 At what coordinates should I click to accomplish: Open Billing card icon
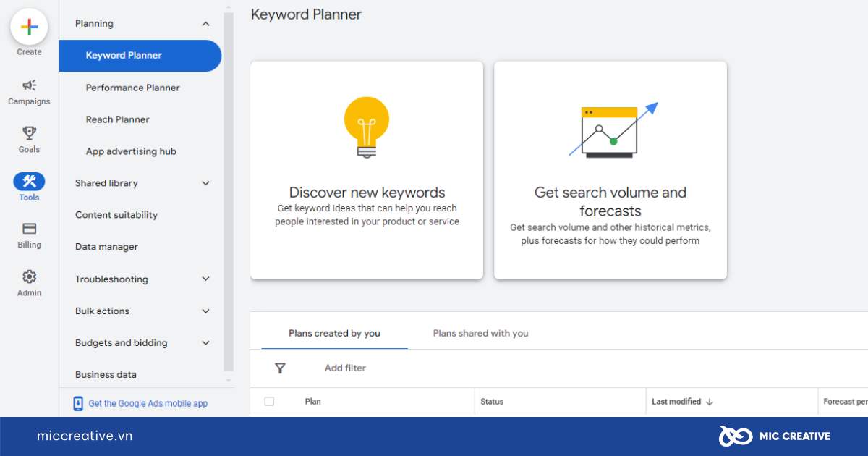coord(29,229)
